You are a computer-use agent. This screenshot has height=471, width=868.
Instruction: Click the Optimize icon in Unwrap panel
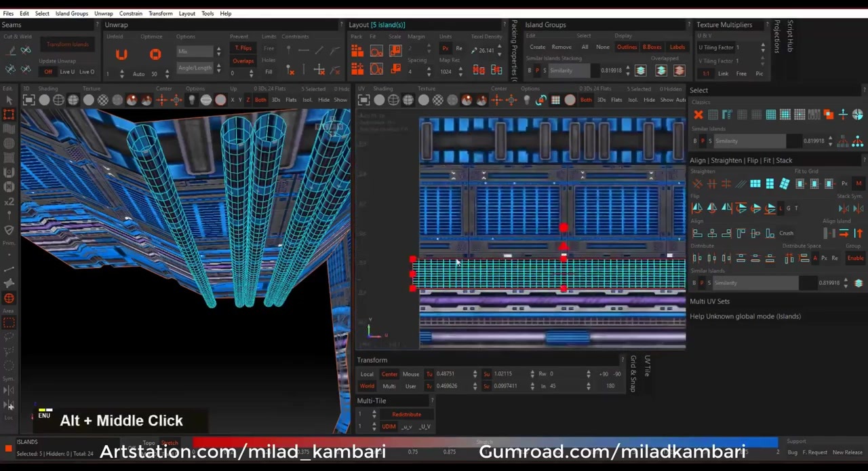coord(155,54)
